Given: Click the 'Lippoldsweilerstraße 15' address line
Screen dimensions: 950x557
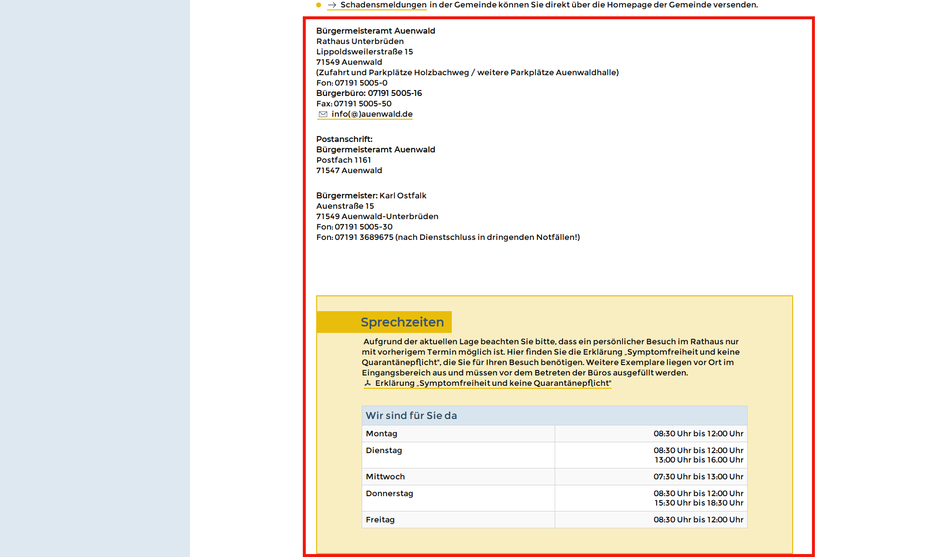Looking at the screenshot, I should pos(365,52).
